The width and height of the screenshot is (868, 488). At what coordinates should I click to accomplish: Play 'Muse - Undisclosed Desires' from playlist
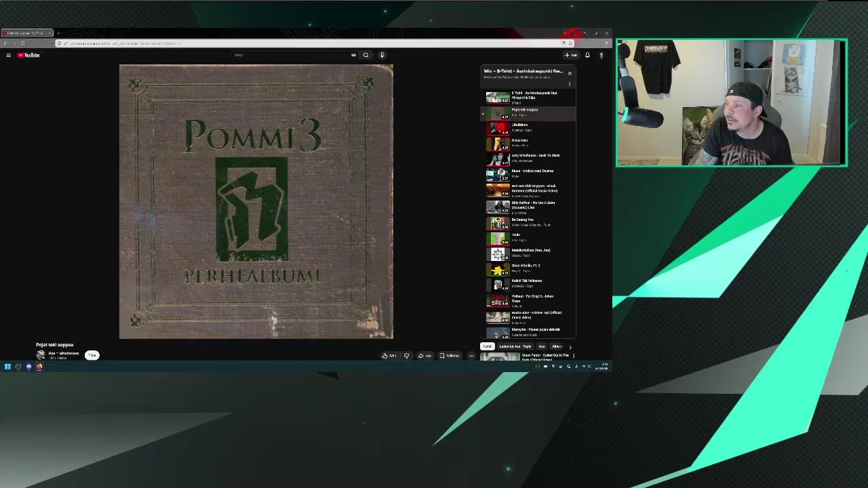[x=529, y=174]
